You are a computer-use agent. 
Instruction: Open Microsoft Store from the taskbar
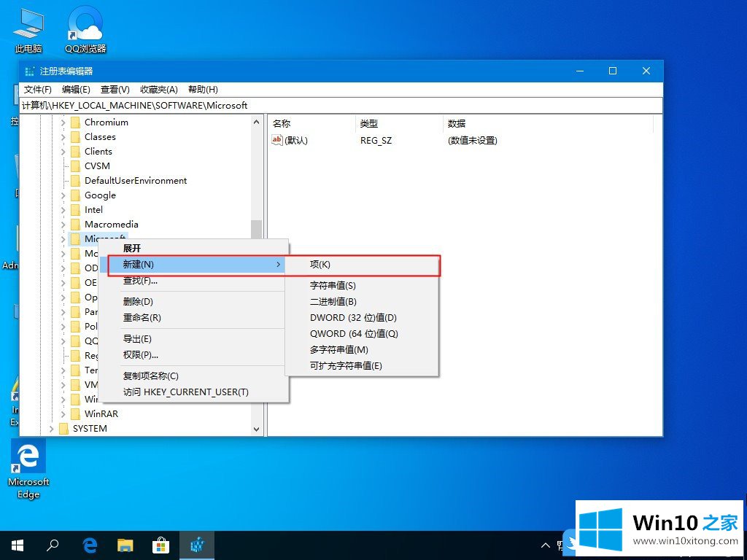coord(160,545)
